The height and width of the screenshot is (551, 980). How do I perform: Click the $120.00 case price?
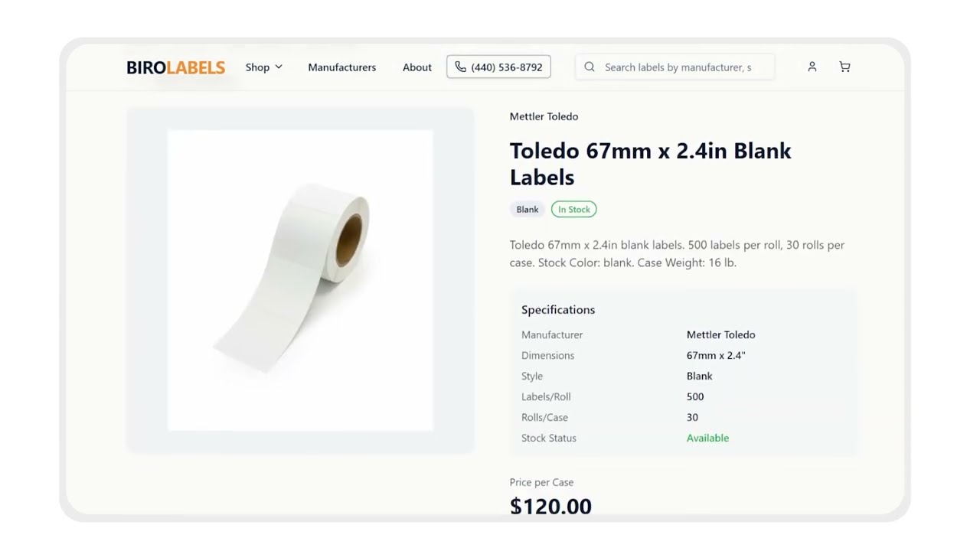click(x=550, y=506)
